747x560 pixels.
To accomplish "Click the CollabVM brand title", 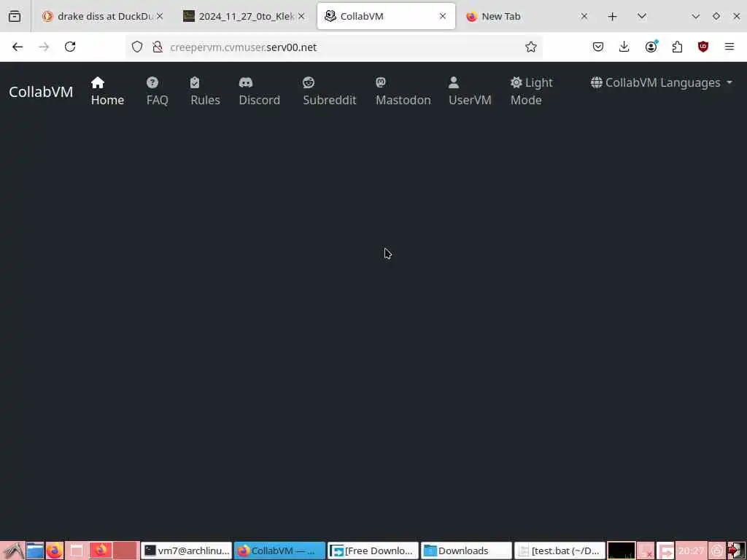I will [41, 91].
